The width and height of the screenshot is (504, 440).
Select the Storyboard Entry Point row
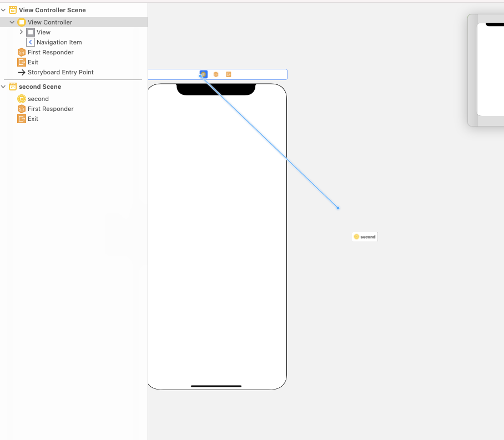pyautogui.click(x=74, y=72)
